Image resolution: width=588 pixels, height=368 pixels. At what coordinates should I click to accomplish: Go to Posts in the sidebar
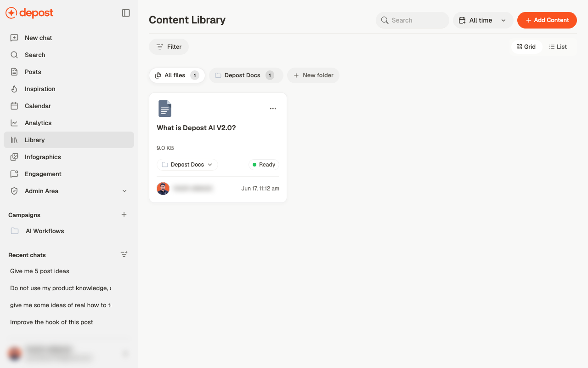(x=69, y=72)
